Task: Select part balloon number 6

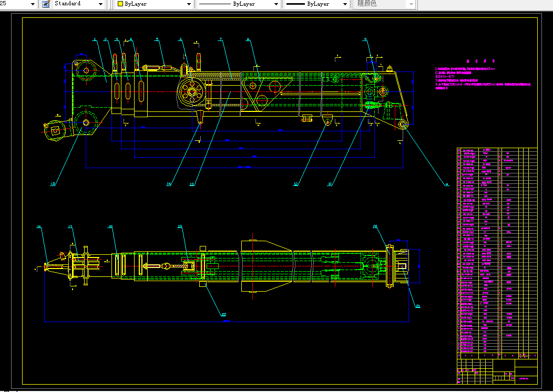Action: pos(181,40)
